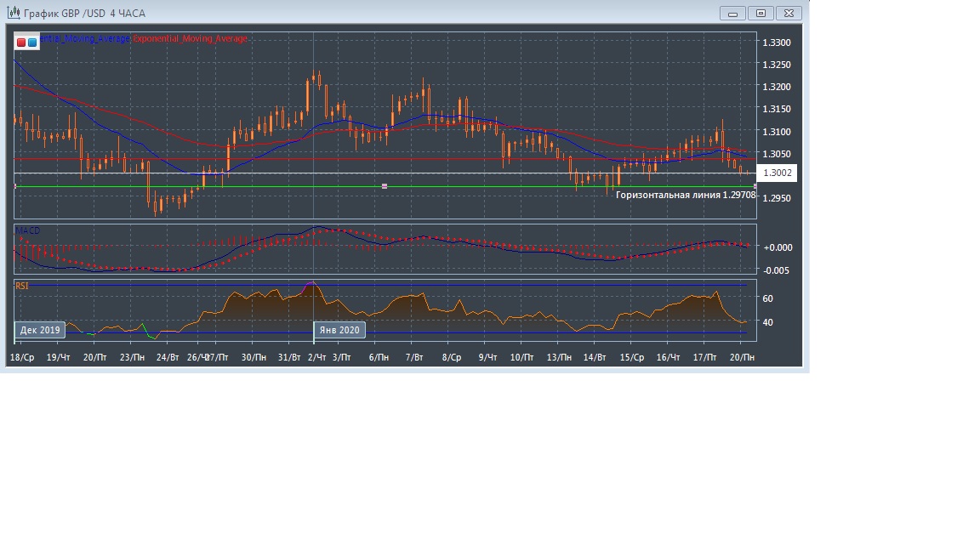The width and height of the screenshot is (980, 551).
Task: Click the RSI indicator label
Action: [22, 286]
